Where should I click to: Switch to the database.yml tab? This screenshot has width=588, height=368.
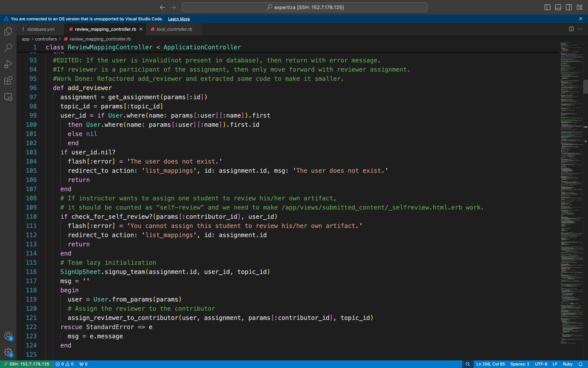(x=40, y=29)
